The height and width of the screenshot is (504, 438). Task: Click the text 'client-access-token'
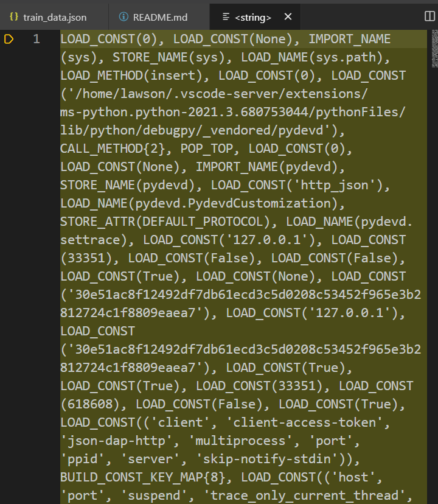304,422
